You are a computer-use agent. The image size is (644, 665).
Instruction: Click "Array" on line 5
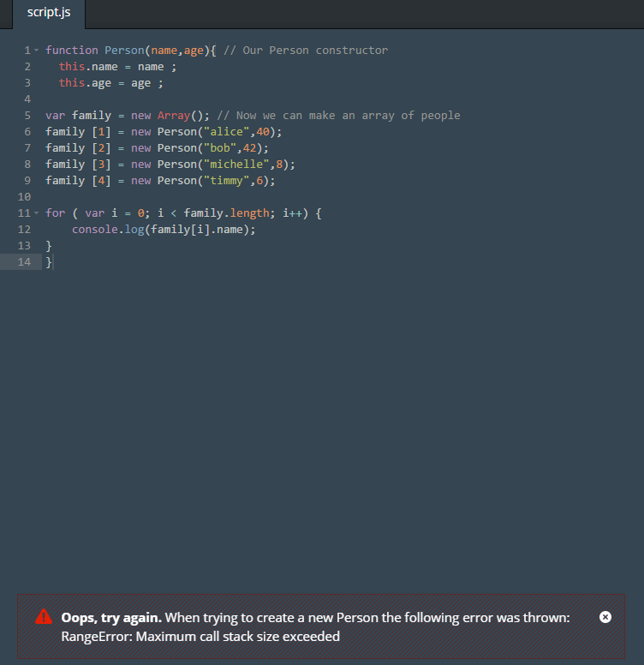pos(174,116)
